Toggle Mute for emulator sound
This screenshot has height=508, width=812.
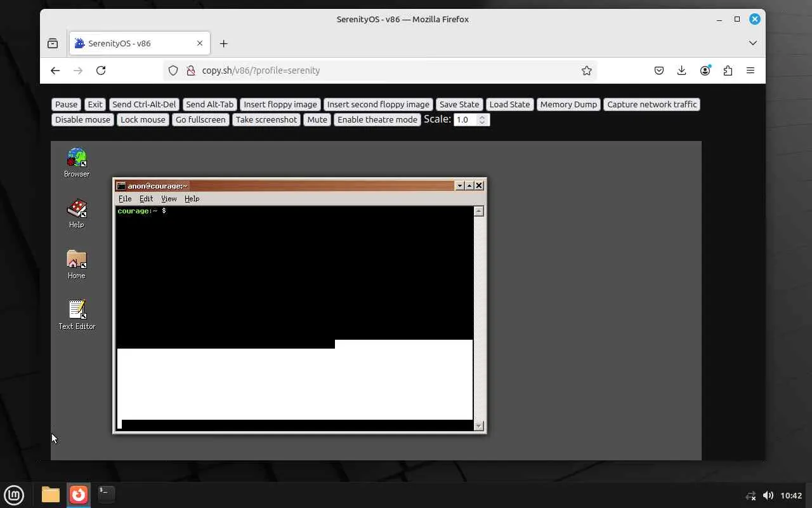pyautogui.click(x=317, y=119)
